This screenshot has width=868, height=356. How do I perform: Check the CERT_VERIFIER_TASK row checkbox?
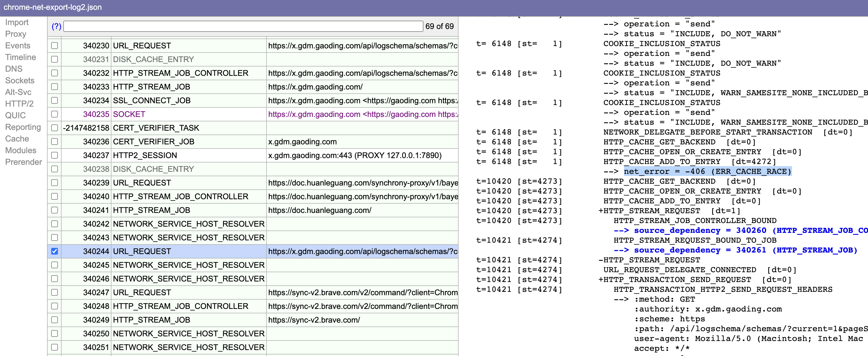55,128
